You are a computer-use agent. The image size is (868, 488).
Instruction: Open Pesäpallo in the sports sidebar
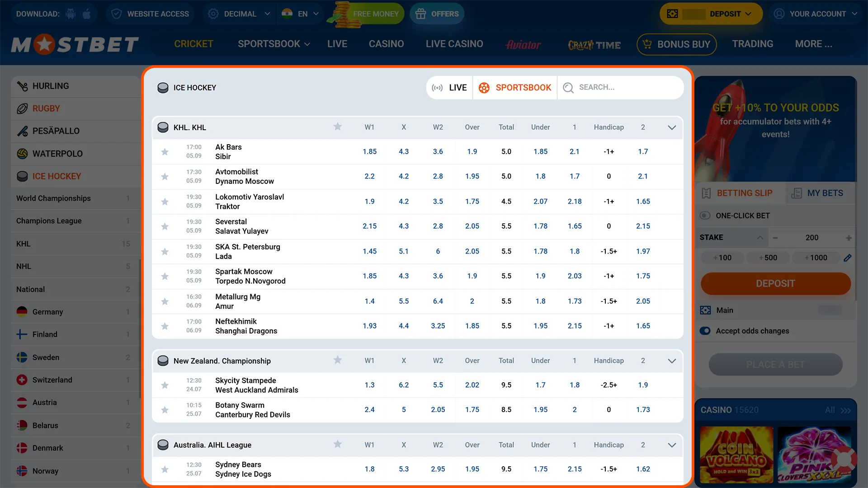coord(75,131)
